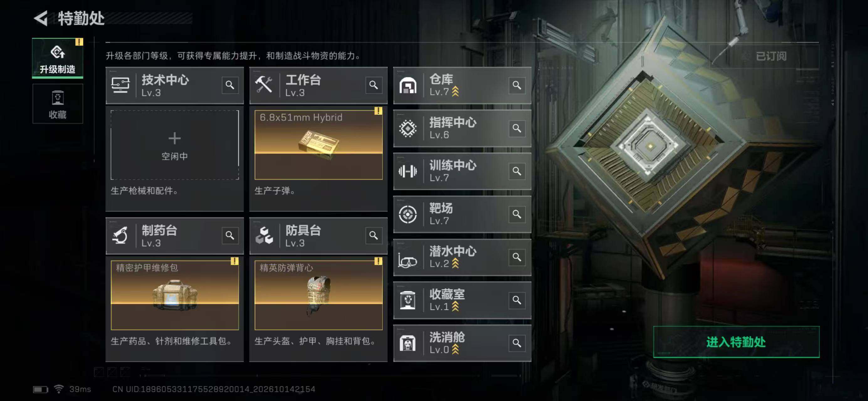Open magnifier details for 制药台
Viewport: 868px width, 401px height.
230,235
